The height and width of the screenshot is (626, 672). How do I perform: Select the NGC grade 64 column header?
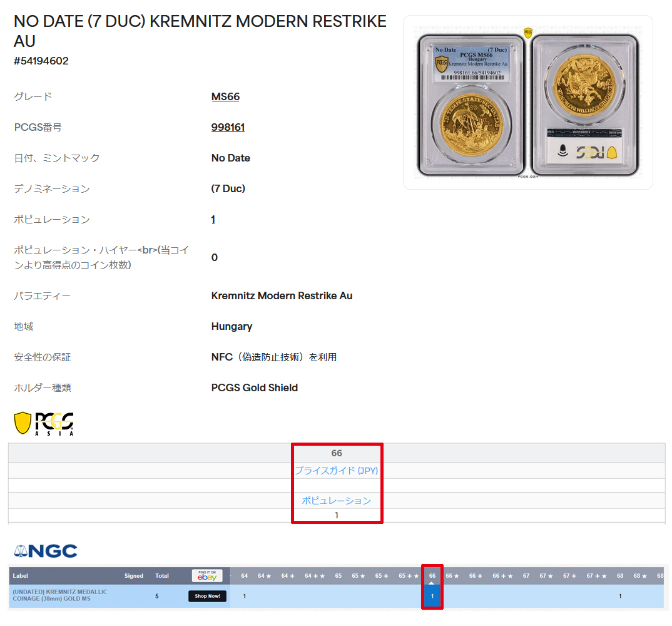(244, 576)
